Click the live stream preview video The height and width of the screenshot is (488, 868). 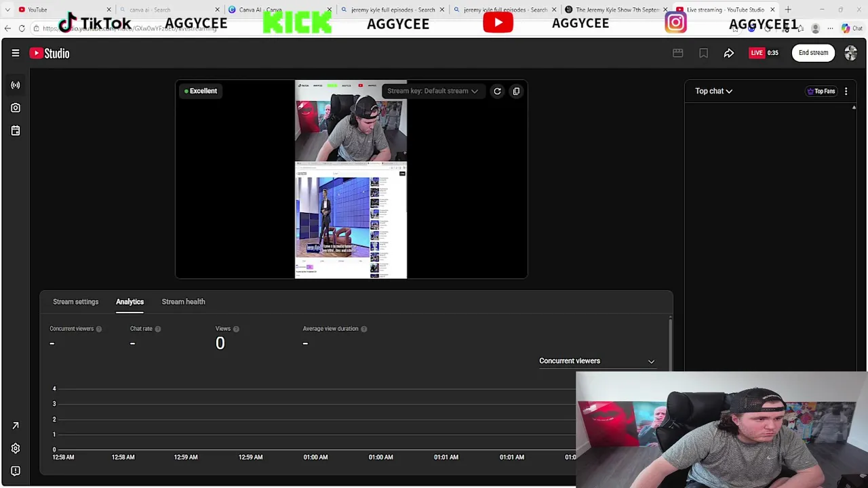(351, 179)
